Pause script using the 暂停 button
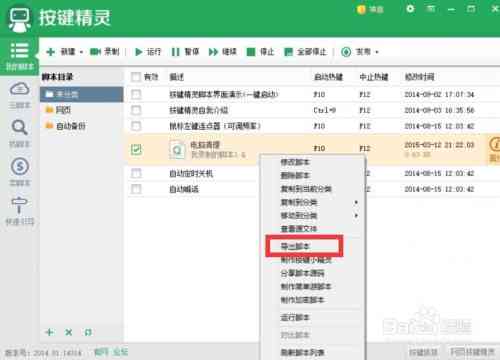The image size is (500, 360). click(185, 52)
